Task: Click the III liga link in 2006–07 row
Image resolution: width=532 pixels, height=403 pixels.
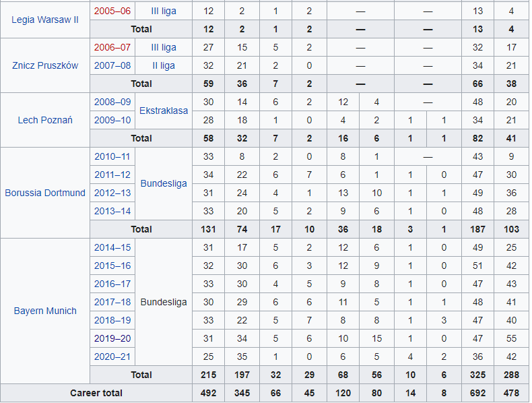Action: coord(164,47)
